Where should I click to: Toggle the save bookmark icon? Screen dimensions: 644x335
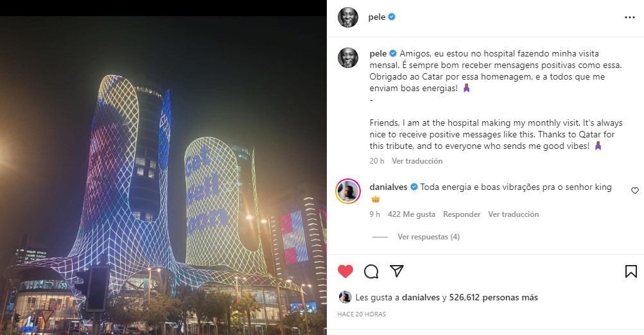(x=631, y=271)
